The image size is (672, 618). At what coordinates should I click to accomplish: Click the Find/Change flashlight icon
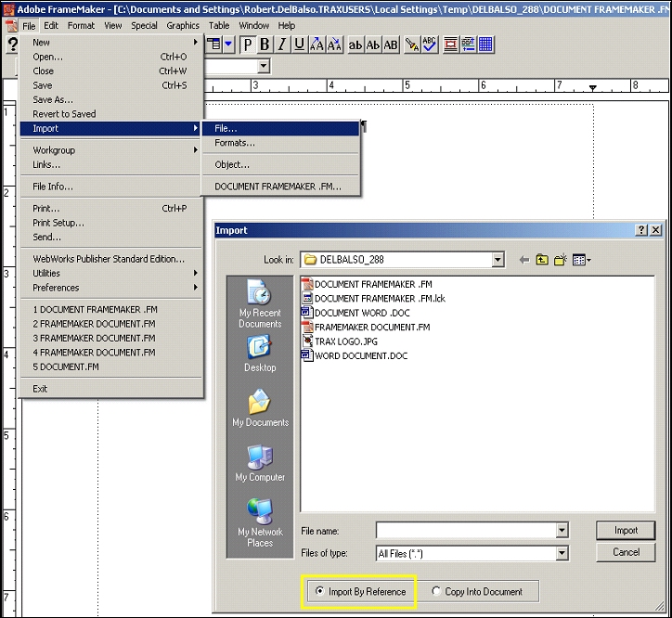click(411, 45)
